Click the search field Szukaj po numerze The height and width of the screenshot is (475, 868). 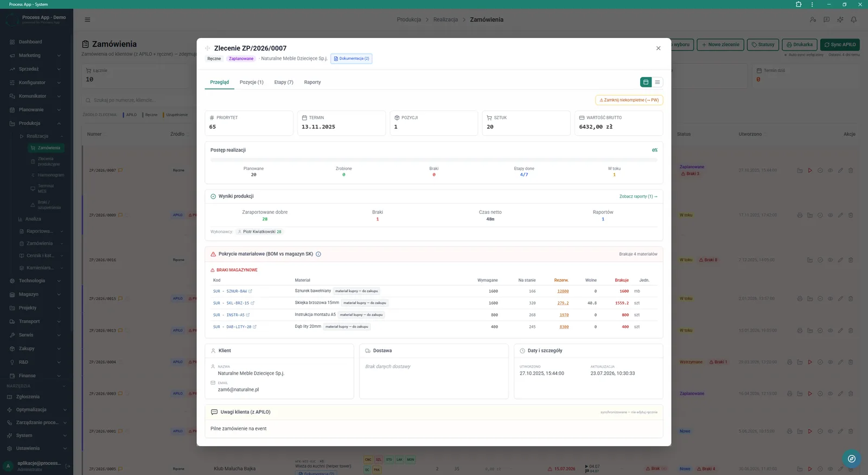coord(138,100)
